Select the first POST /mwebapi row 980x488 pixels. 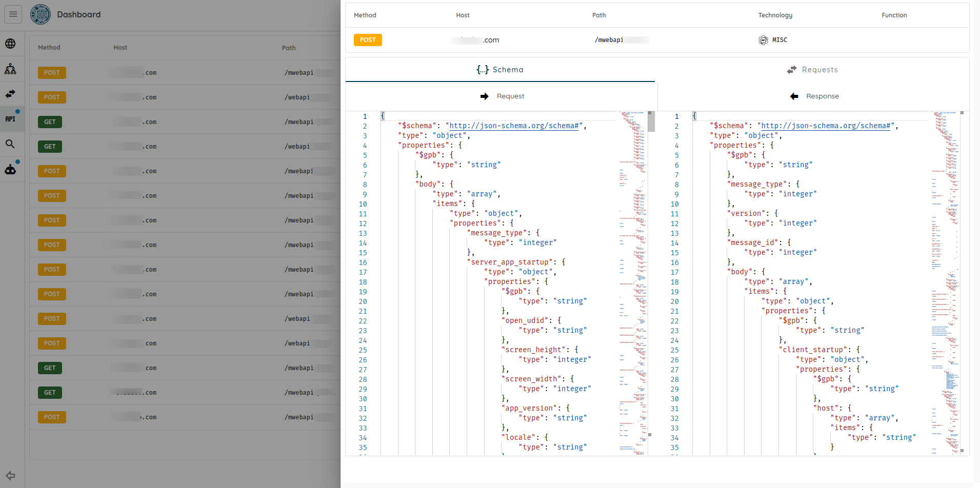coord(185,73)
